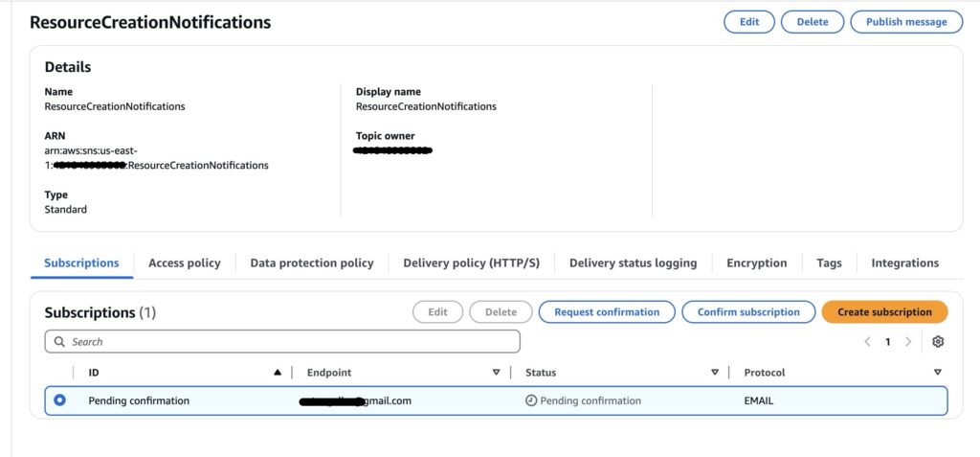Click the ResourceCreationNotifications page heading
Screen dimensions: 980x457
click(150, 23)
